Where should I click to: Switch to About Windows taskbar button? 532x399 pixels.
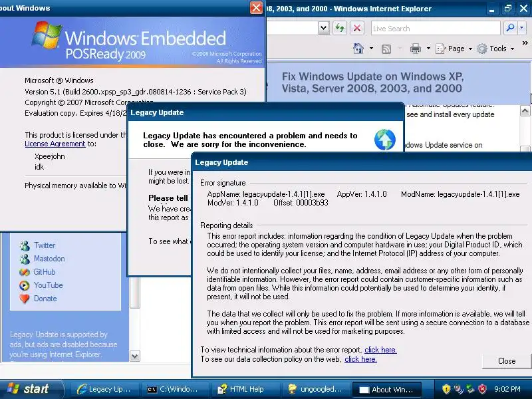tap(387, 390)
